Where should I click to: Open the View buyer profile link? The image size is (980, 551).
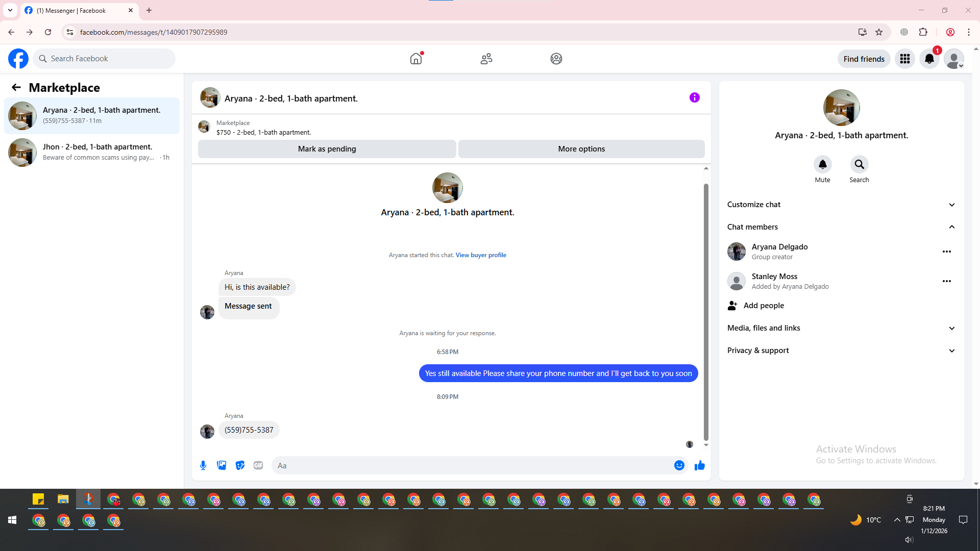481,255
